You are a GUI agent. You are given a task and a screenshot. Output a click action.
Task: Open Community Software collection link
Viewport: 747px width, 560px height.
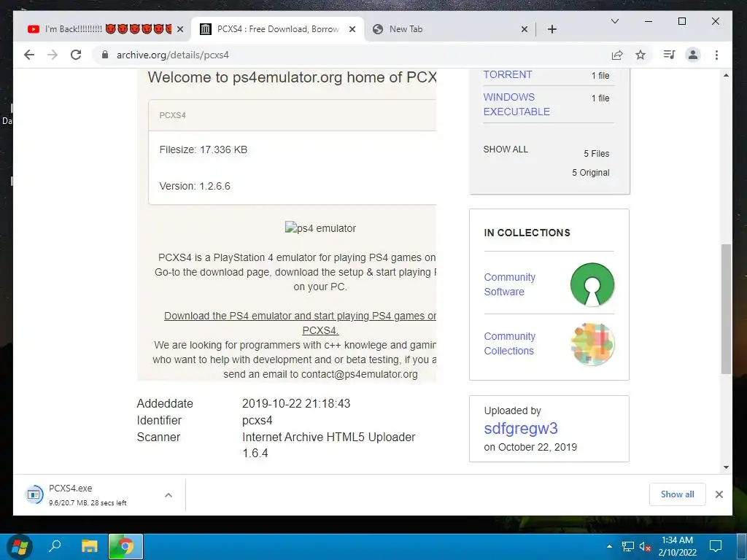[509, 284]
